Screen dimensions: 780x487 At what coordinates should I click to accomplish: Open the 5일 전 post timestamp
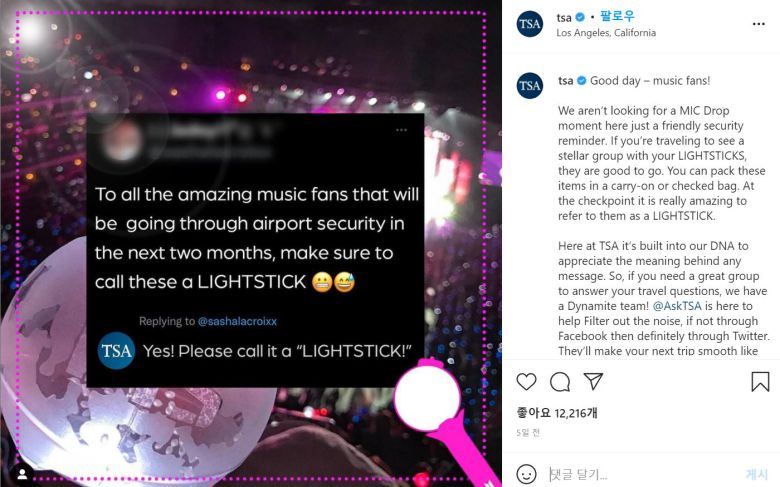[x=528, y=433]
